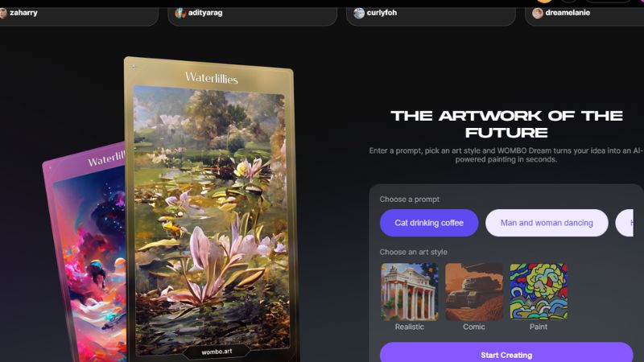Screen dimensions: 644x362
Task: Pick the Comic tank art style
Action: [474, 292]
